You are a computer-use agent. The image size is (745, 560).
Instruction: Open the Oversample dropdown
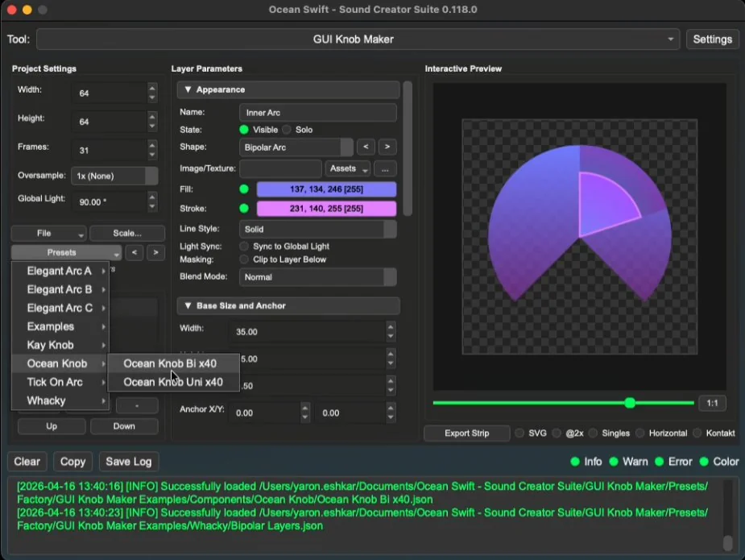click(x=114, y=176)
